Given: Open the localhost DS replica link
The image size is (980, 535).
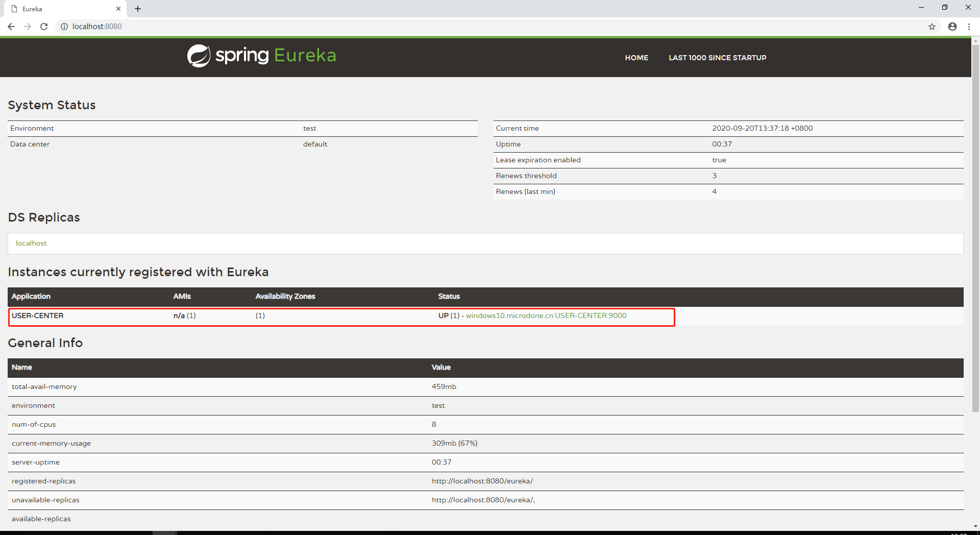Looking at the screenshot, I should pyautogui.click(x=31, y=243).
